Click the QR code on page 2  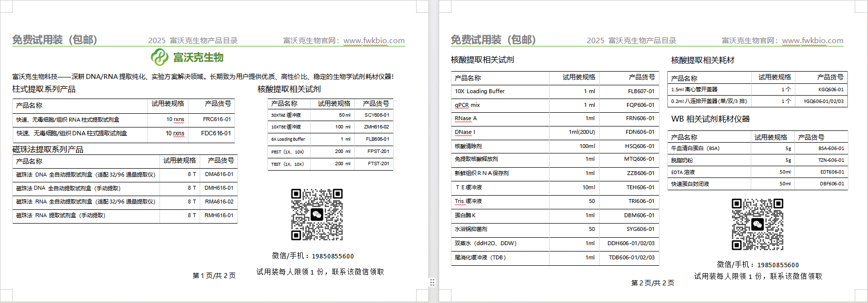(x=757, y=224)
